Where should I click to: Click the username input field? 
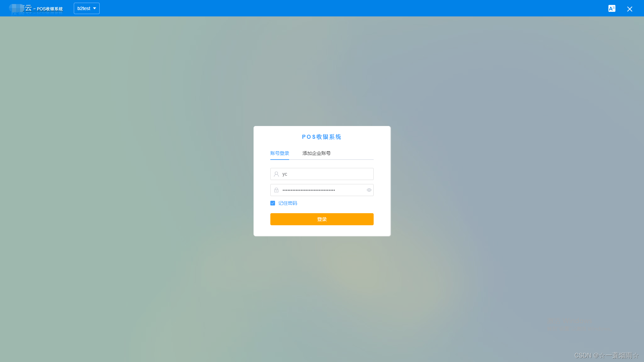pyautogui.click(x=322, y=174)
